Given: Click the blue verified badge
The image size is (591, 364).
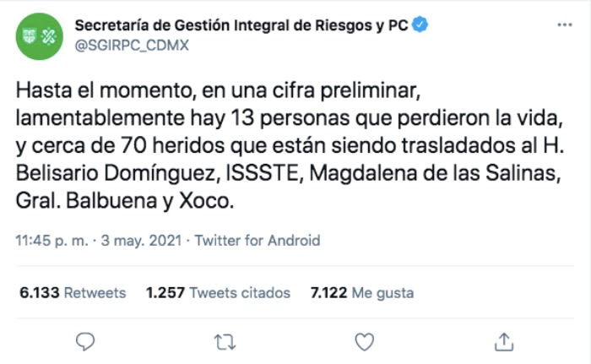Looking at the screenshot, I should [420, 25].
